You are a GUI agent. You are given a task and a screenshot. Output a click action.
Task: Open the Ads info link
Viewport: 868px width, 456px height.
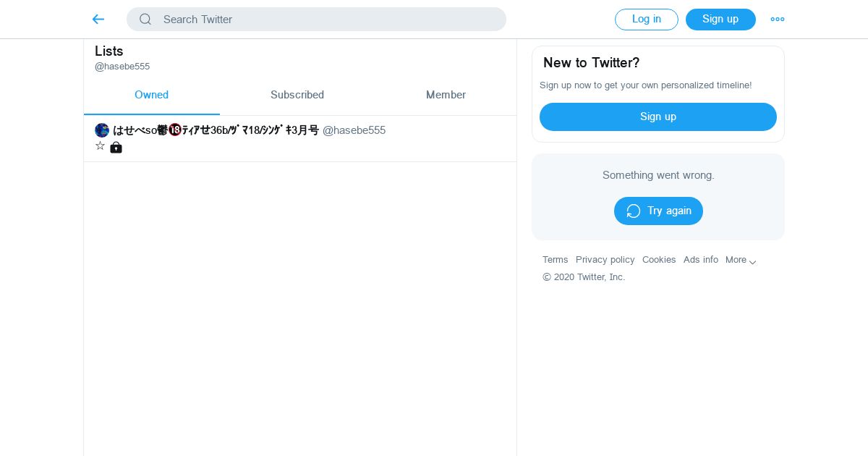point(701,260)
